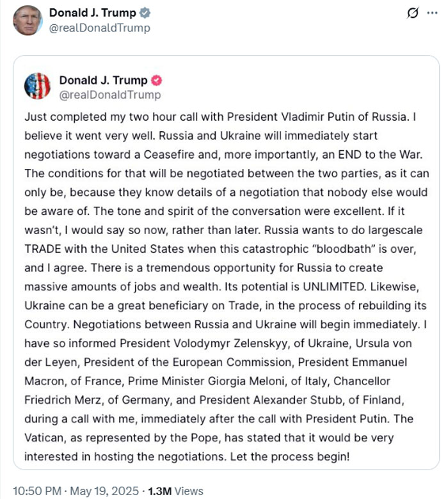Open the top Donald J. Trump display name

click(x=92, y=13)
